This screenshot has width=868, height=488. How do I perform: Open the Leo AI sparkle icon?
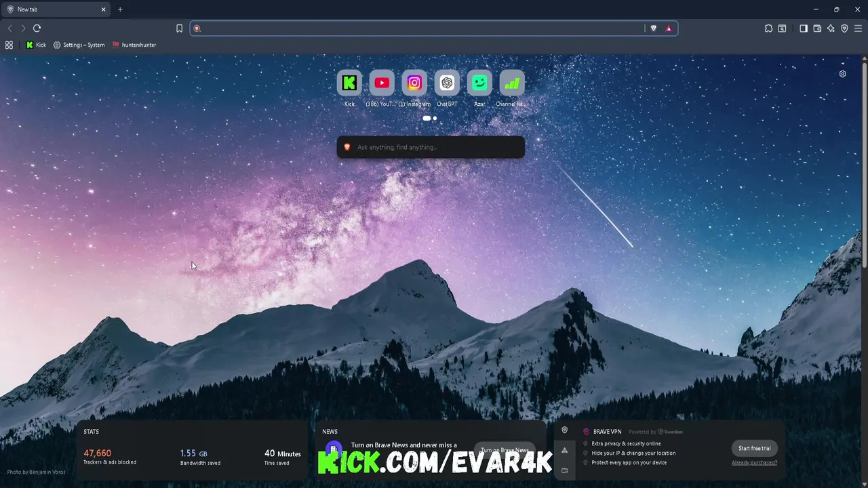click(831, 28)
